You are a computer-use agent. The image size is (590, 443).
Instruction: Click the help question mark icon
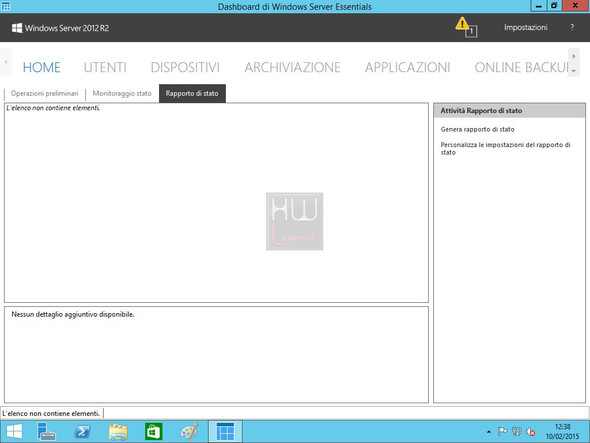point(572,27)
